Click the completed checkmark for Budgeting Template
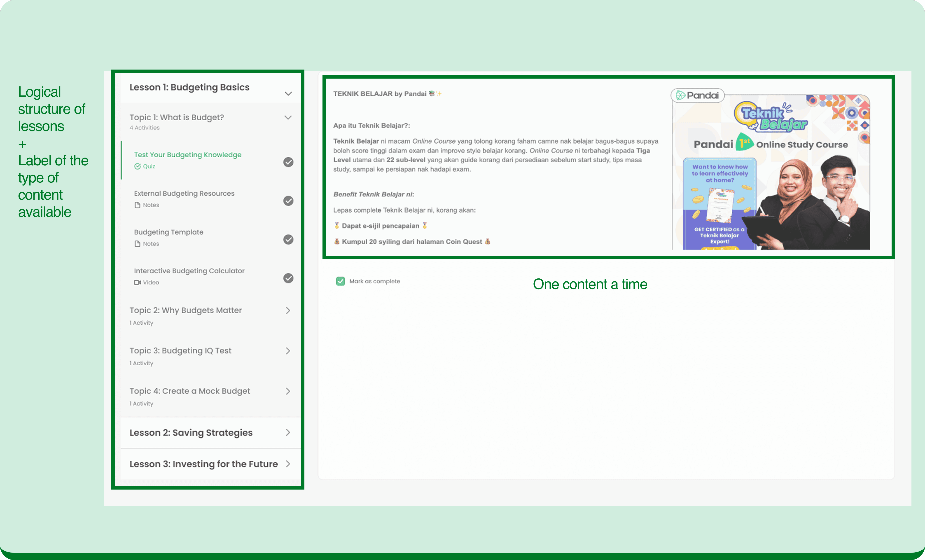The image size is (925, 560). [288, 239]
